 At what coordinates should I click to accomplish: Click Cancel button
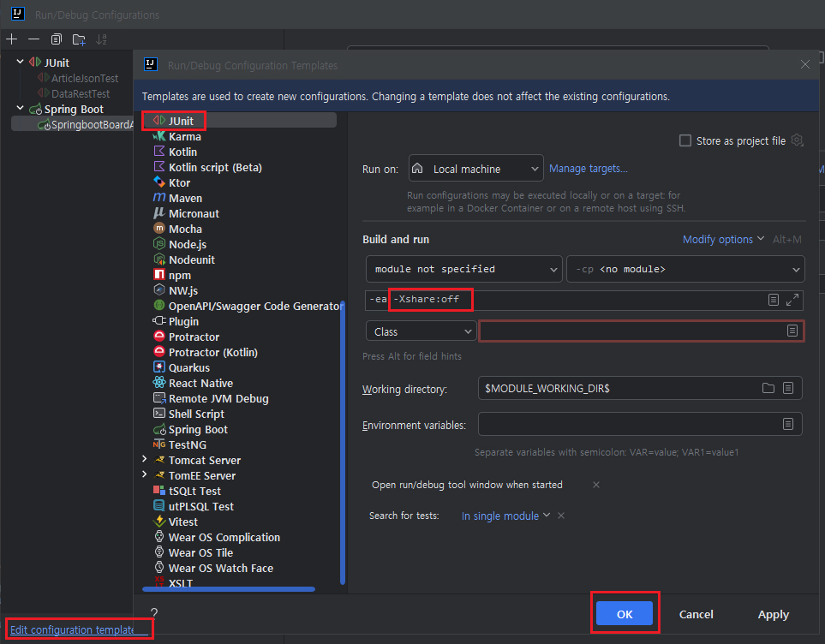point(696,614)
